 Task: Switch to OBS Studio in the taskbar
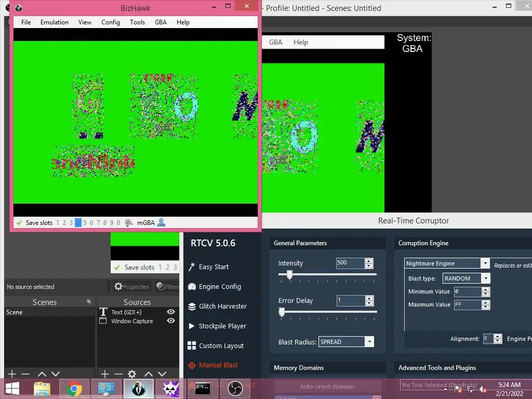coord(235,389)
